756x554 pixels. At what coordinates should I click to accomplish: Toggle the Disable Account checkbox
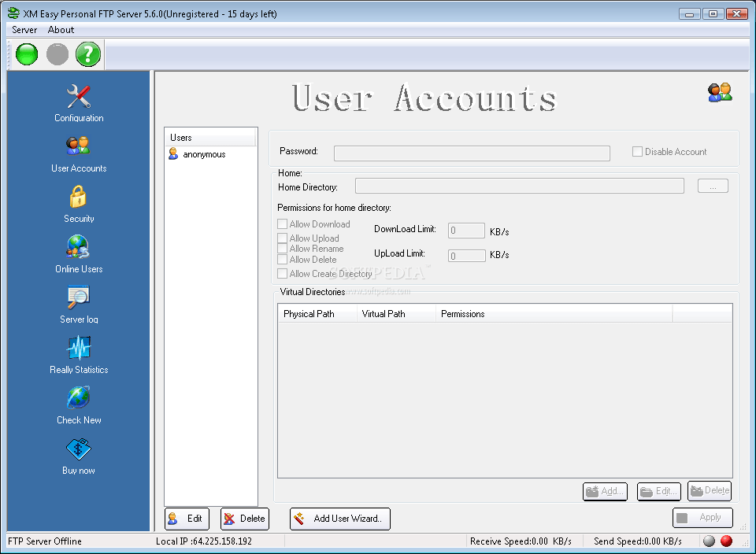(x=637, y=152)
